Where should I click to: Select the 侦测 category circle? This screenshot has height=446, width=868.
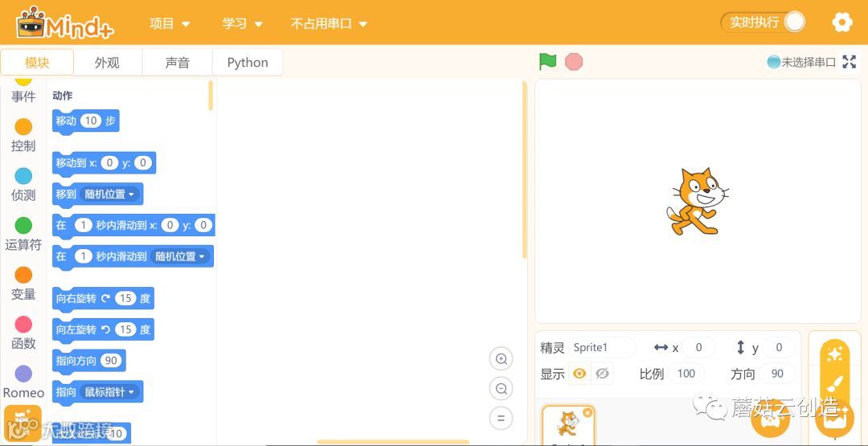point(23,176)
